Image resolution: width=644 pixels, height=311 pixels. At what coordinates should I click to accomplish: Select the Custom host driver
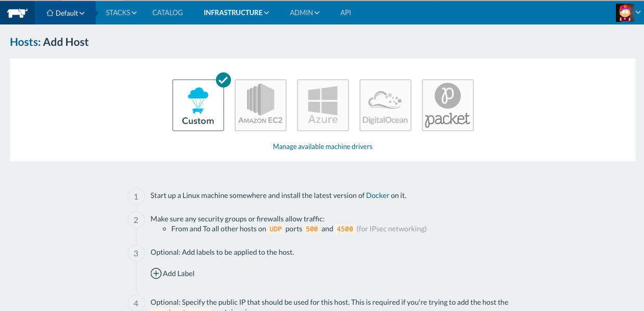click(x=198, y=105)
